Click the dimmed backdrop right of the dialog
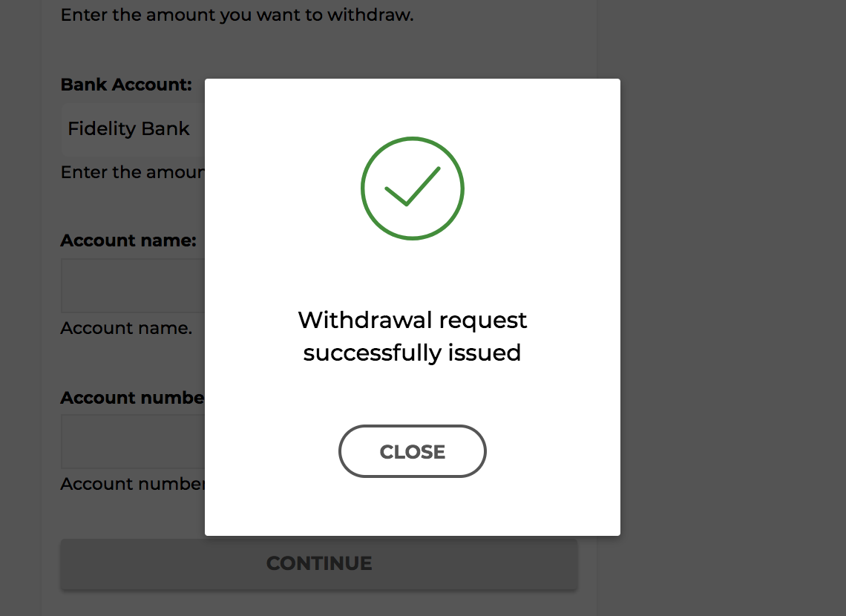The height and width of the screenshot is (616, 846). (x=727, y=297)
